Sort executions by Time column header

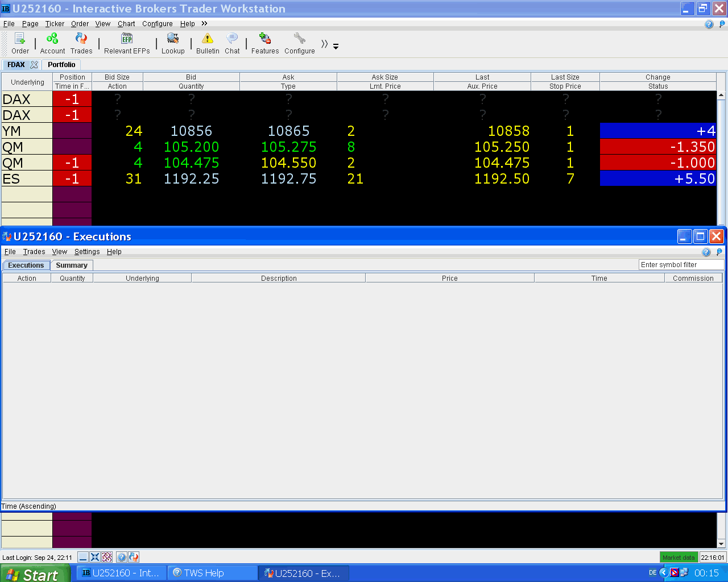599,278
